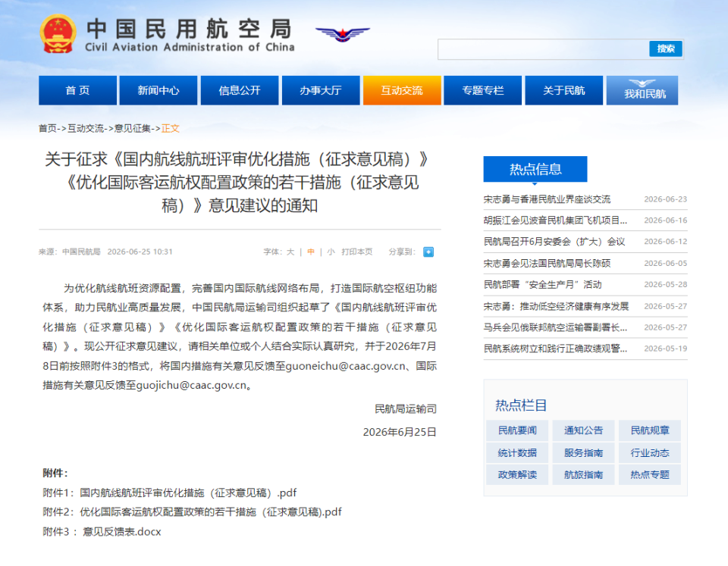728x566 pixels.
Task: Open news 民航部署“安全生产月”活动
Action: coord(543,285)
